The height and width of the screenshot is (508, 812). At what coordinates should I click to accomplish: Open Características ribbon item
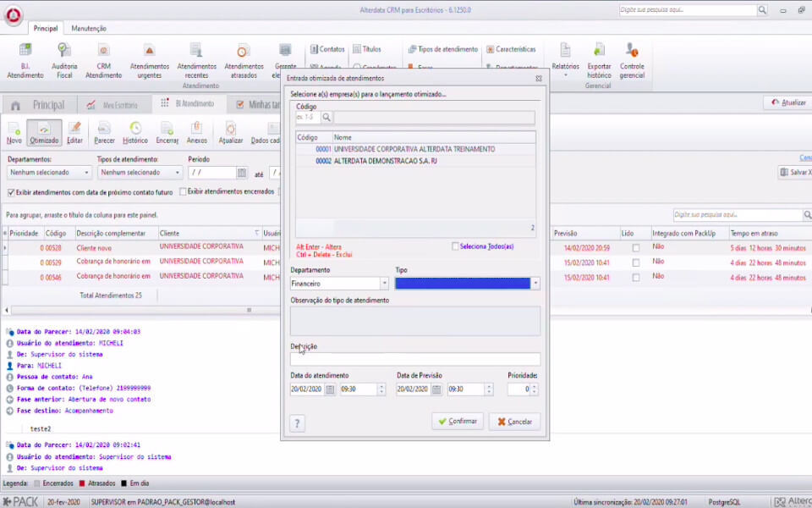[511, 49]
